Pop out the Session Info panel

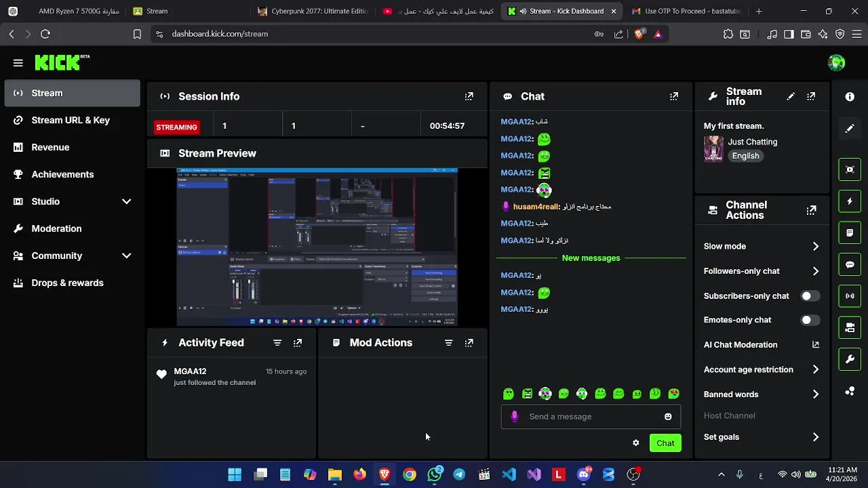pos(469,96)
